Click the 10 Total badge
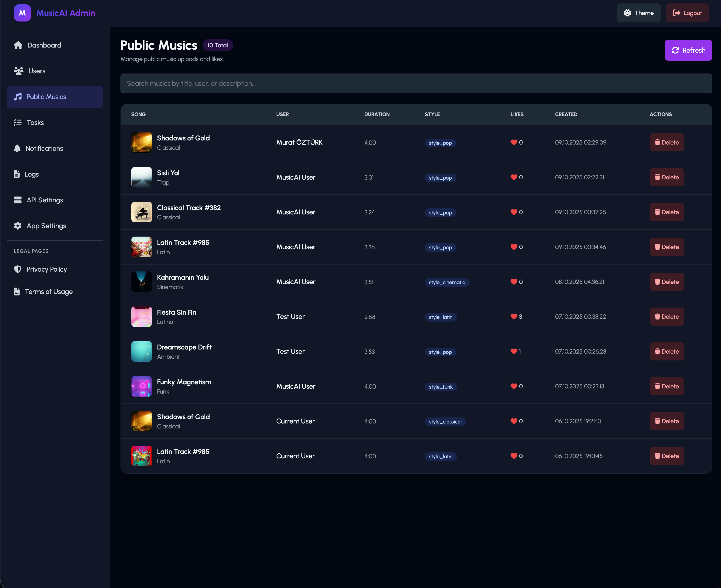The image size is (721, 588). (x=217, y=45)
